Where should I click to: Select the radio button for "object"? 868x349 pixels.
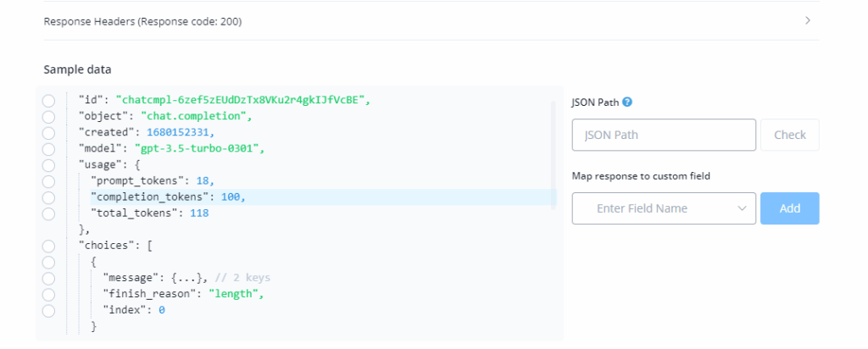pyautogui.click(x=48, y=117)
